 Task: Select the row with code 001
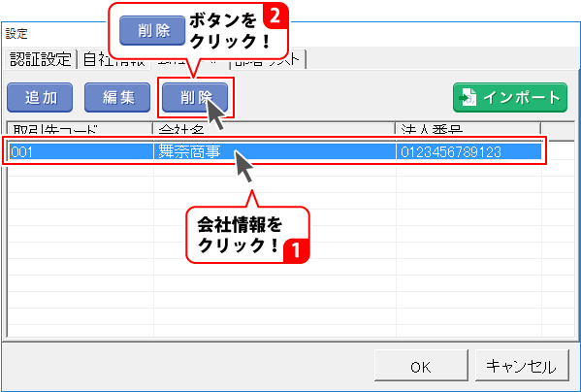tap(275, 151)
